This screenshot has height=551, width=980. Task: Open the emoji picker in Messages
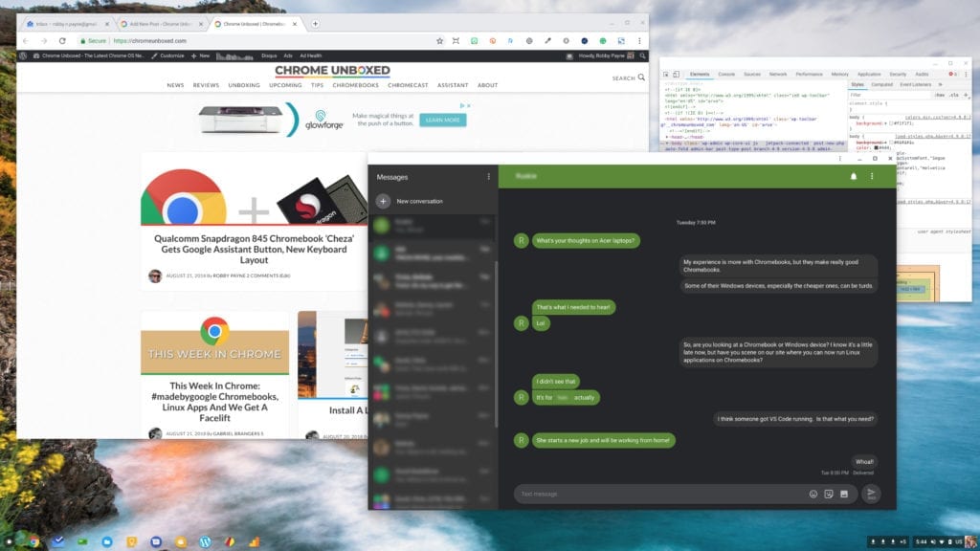(x=813, y=494)
